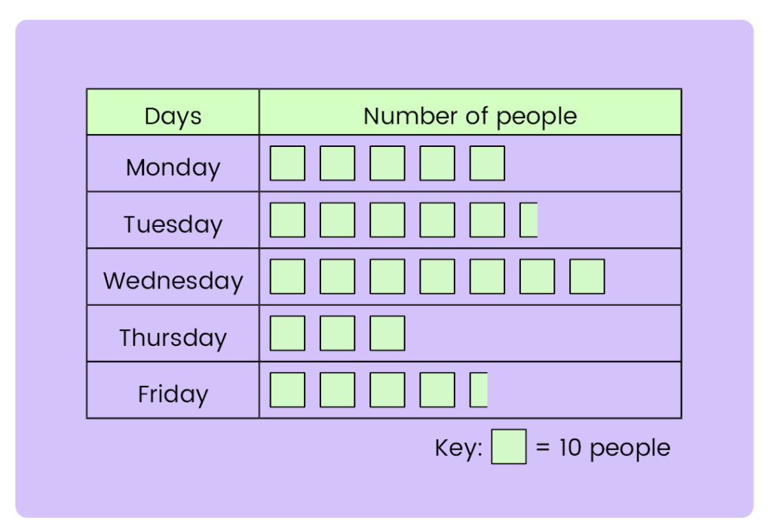This screenshot has width=772, height=532.
Task: Click the fifth square in Monday's row
Action: click(487, 164)
